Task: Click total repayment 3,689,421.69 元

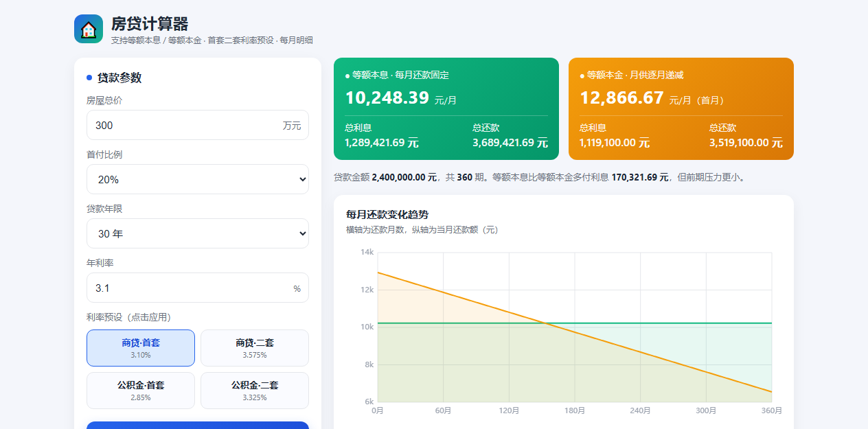Action: [x=510, y=143]
